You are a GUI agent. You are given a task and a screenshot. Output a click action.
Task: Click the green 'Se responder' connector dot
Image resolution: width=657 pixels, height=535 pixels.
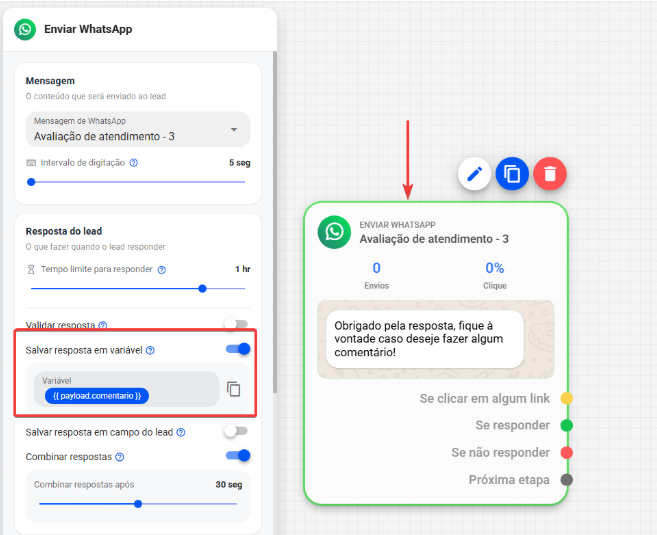(x=566, y=425)
